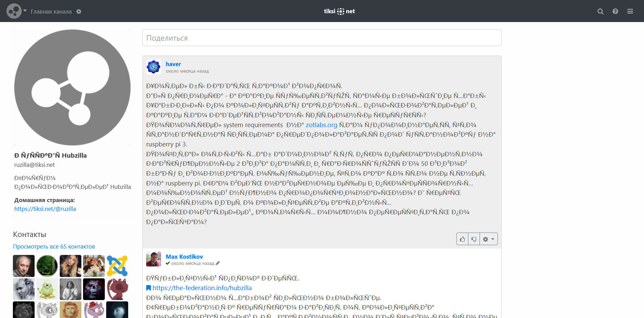Open the the-federation.info/hubzilla link
Screen dimensions: 644x318
pyautogui.click(x=202, y=288)
